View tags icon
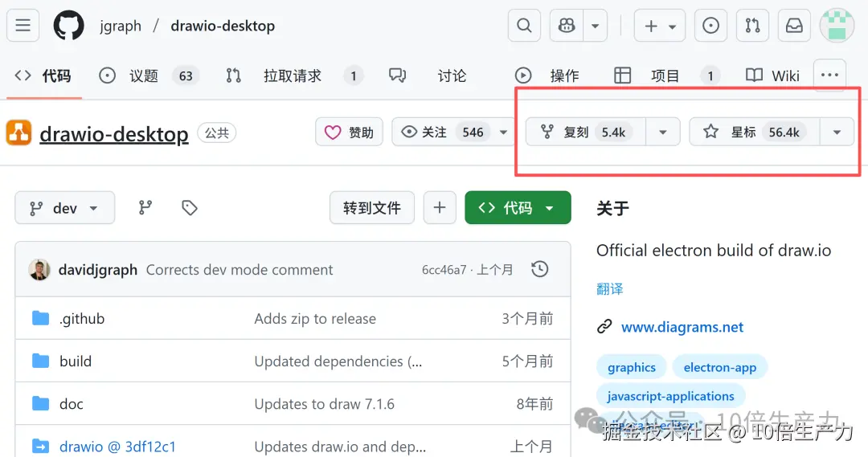The height and width of the screenshot is (457, 868). 190,208
